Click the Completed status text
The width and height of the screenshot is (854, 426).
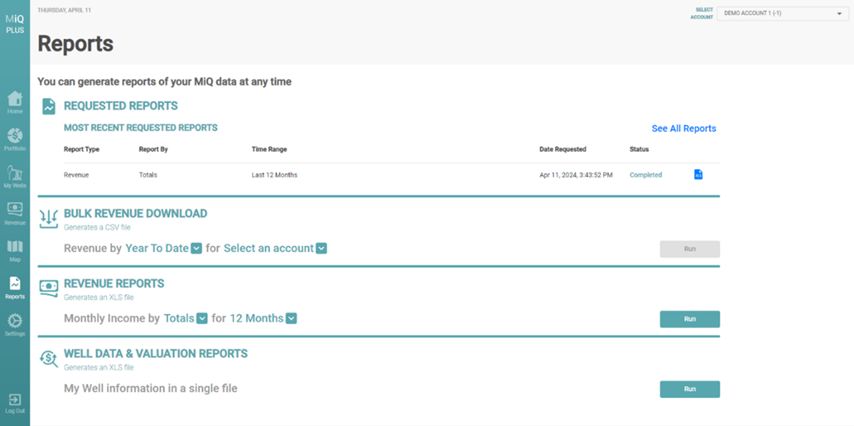coord(645,175)
